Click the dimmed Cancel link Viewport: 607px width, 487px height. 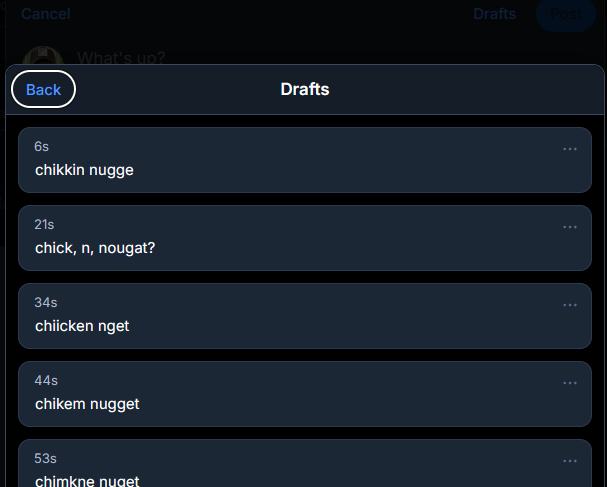[x=46, y=14]
